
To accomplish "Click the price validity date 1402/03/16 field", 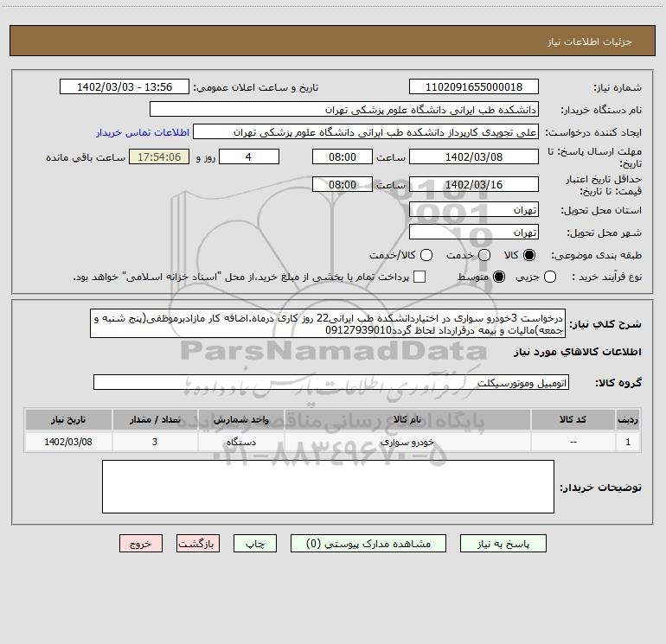I will tap(474, 184).
